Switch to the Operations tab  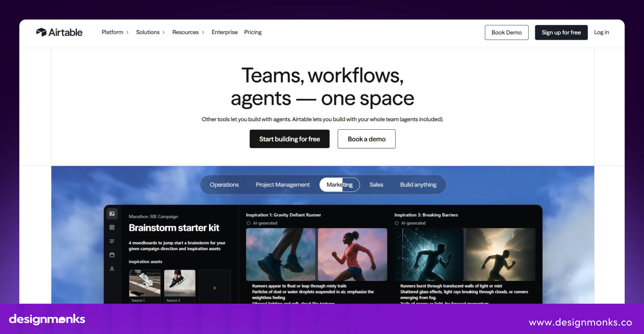(x=224, y=185)
